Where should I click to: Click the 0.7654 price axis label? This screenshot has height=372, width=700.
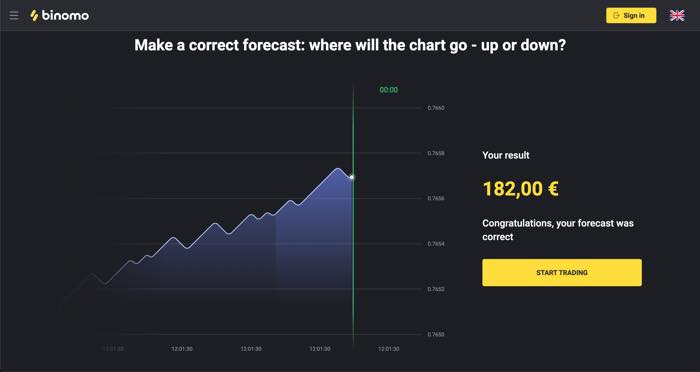436,244
